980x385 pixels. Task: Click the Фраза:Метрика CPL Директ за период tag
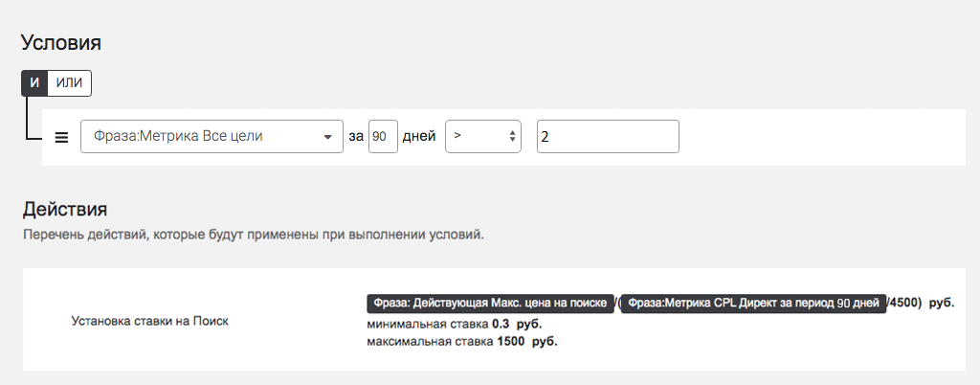pyautogui.click(x=753, y=304)
